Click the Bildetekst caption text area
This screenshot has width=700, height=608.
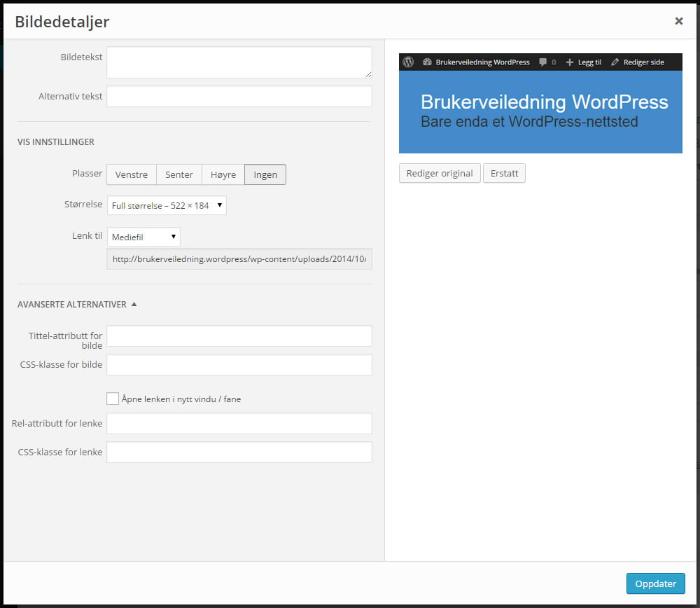(239, 62)
